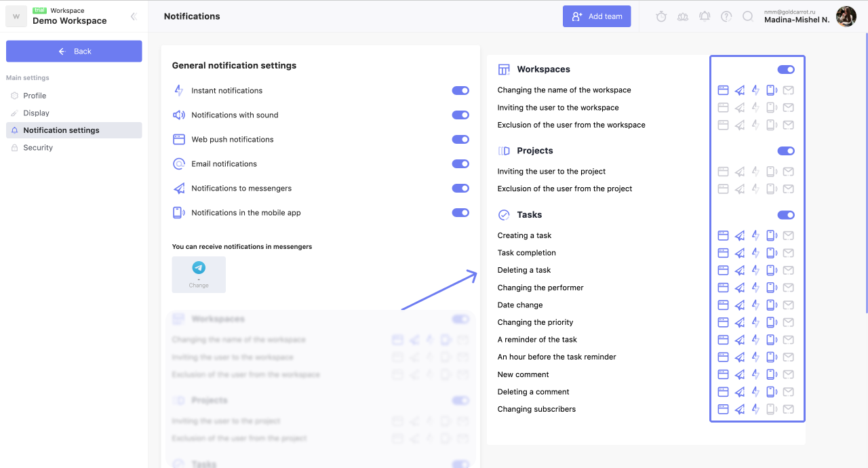Image resolution: width=868 pixels, height=468 pixels.
Task: Collapse the sidebar with double chevron
Action: (x=134, y=16)
